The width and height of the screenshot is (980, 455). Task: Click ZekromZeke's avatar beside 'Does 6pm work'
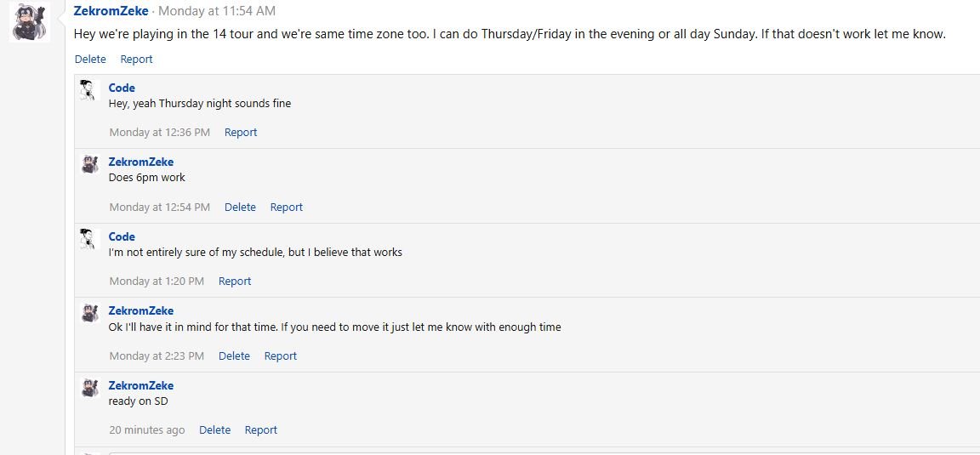click(89, 164)
